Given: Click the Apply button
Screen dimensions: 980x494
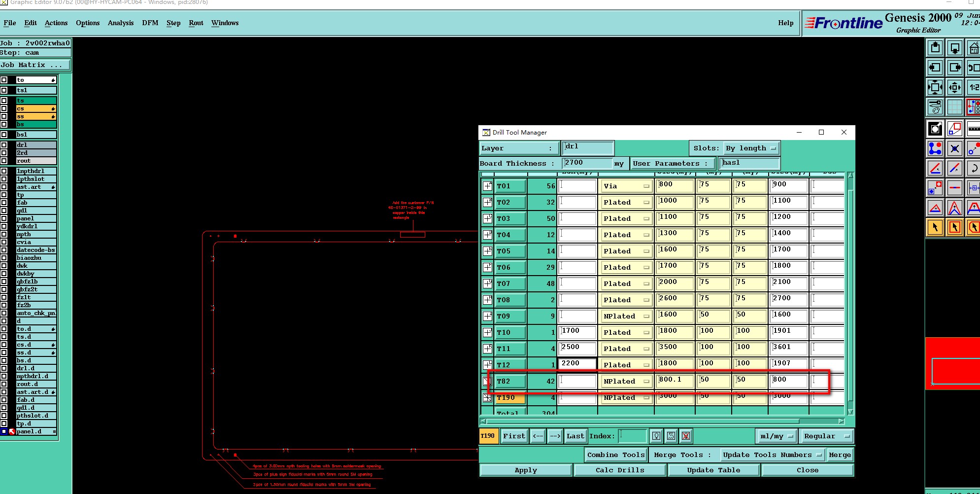Looking at the screenshot, I should pyautogui.click(x=526, y=470).
